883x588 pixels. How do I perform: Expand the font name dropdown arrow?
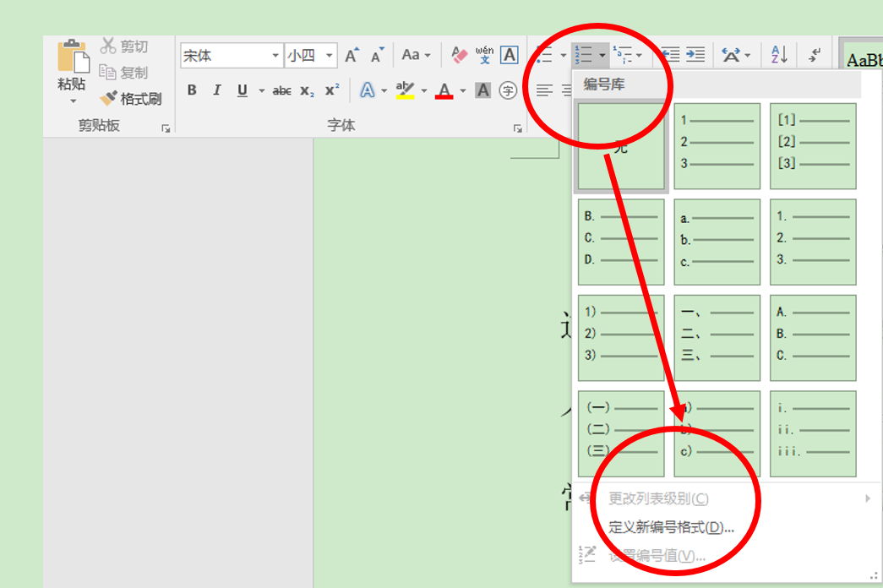(x=275, y=55)
